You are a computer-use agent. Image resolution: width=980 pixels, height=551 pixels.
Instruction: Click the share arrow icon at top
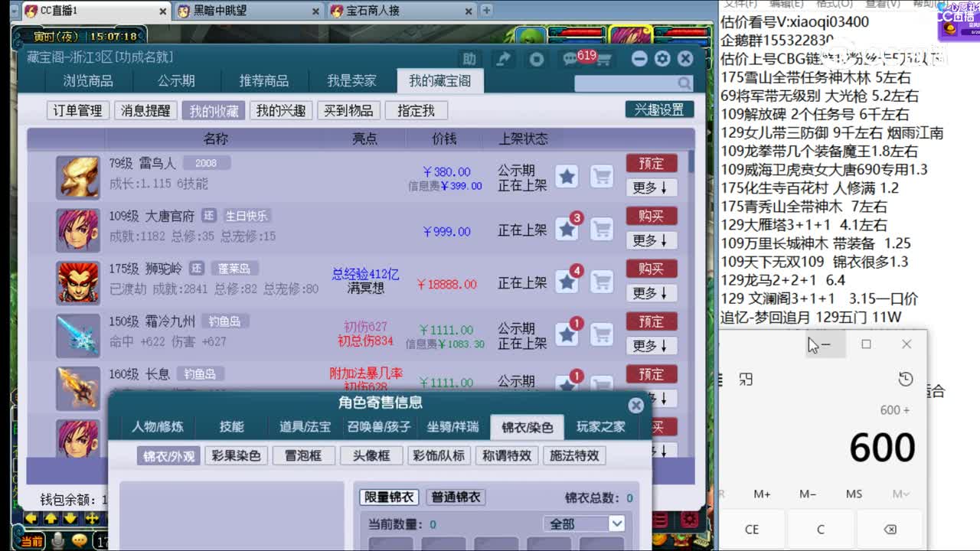coord(504,58)
